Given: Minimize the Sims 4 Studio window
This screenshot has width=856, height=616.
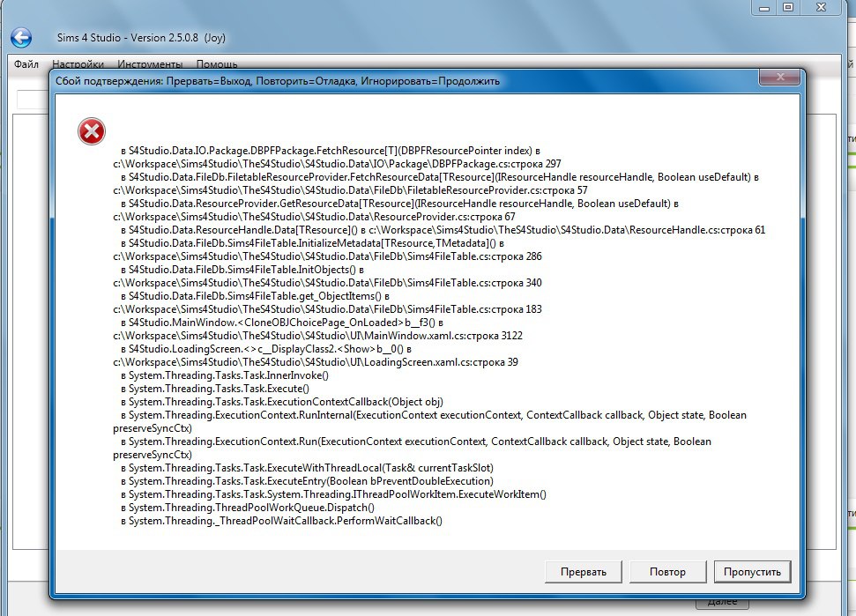Looking at the screenshot, I should point(764,8).
